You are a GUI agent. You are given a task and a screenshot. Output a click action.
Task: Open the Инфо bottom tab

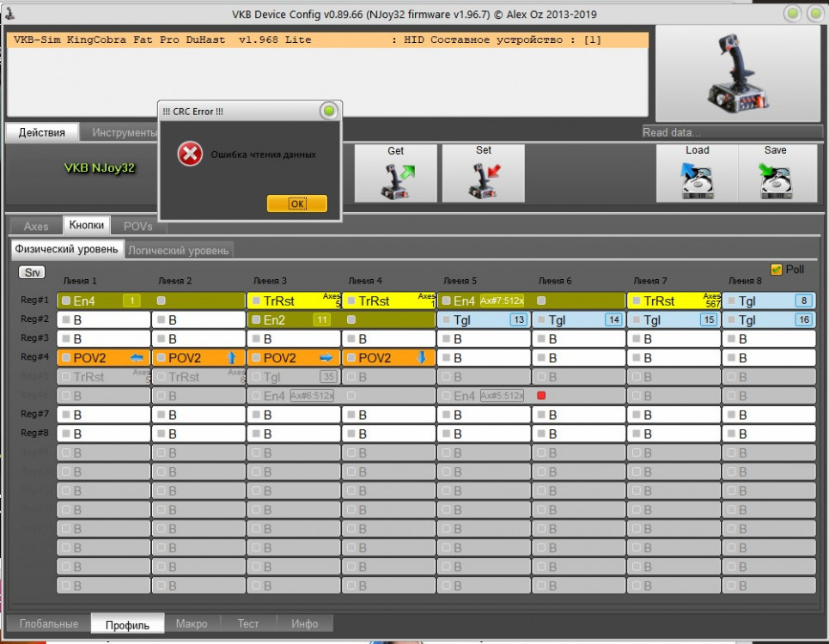click(x=304, y=624)
